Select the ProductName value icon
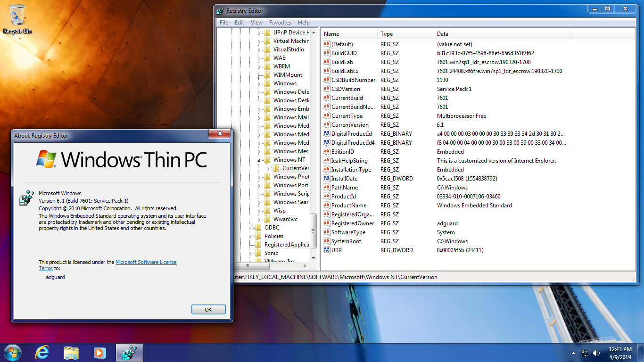 (327, 205)
